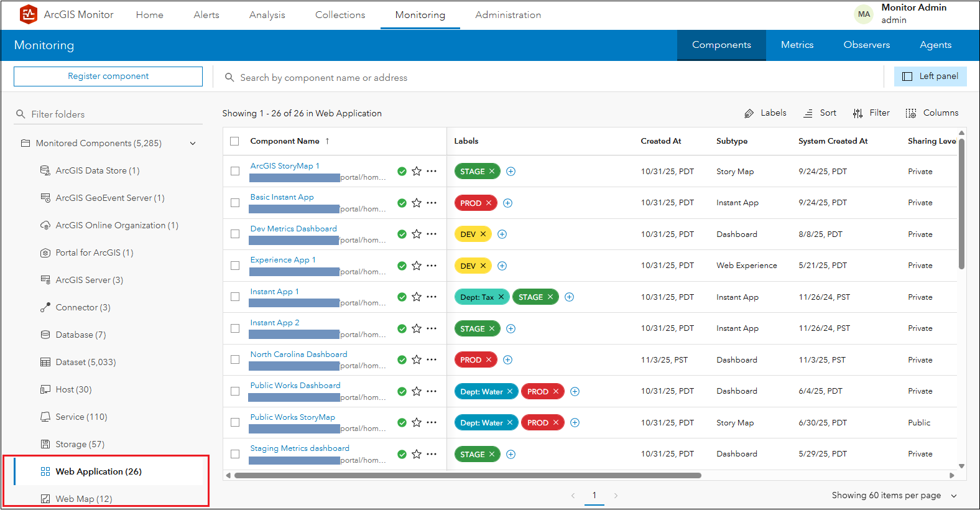Open the Alerts navigation tab
This screenshot has height=510, width=980.
click(x=206, y=15)
